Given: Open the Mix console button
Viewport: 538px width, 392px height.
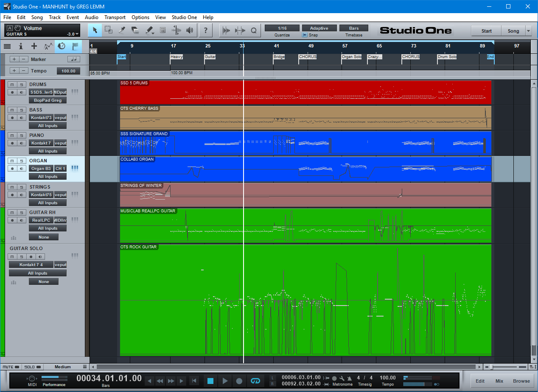Looking at the screenshot, I should coord(499,381).
